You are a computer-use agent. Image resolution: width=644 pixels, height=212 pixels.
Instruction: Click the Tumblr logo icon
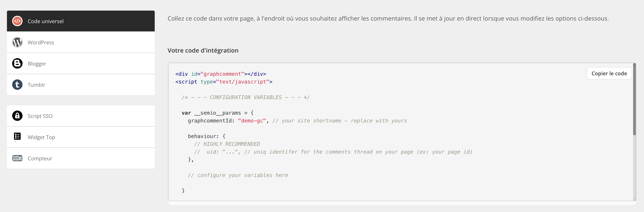(17, 85)
